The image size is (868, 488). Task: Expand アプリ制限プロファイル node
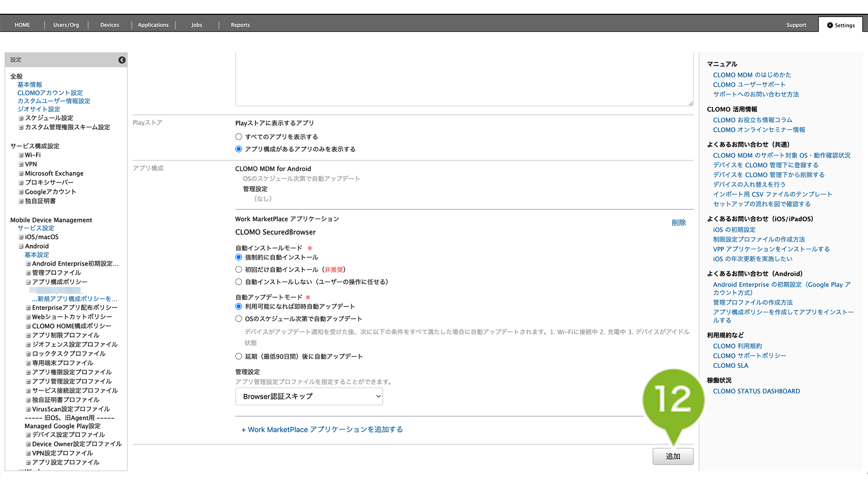coord(28,336)
